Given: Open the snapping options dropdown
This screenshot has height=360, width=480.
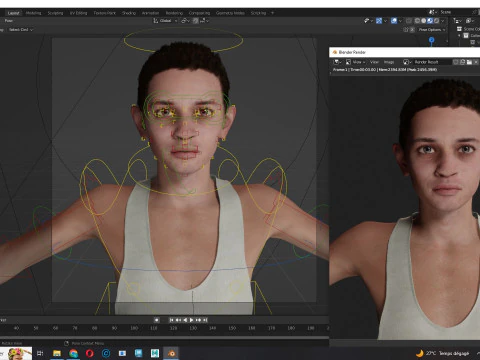Looking at the screenshot, I should [205, 21].
